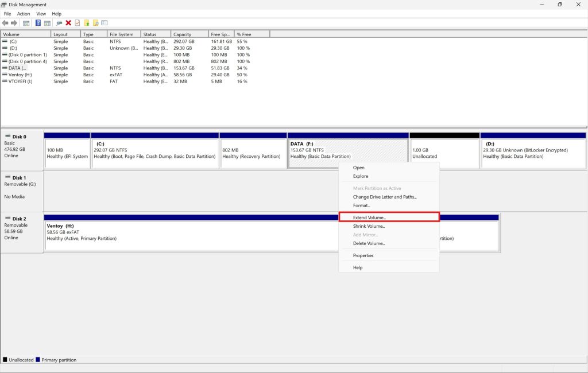Open Properties from the context menu
Image resolution: width=588 pixels, height=373 pixels.
click(389, 256)
